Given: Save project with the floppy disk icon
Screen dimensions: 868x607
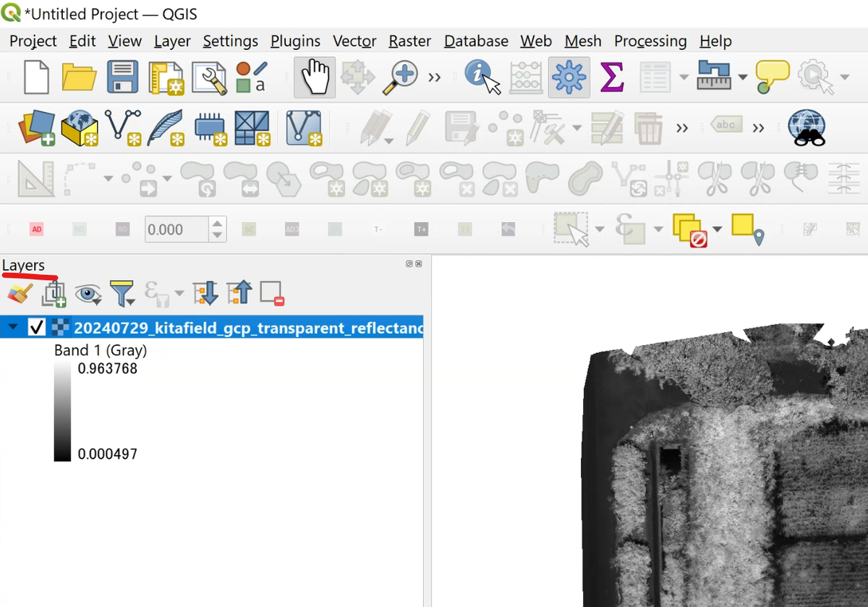Looking at the screenshot, I should click(x=123, y=77).
